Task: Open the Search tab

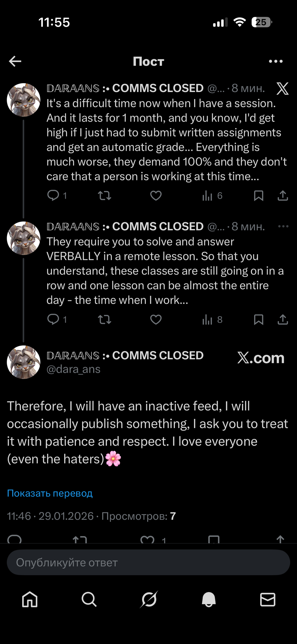Action: point(89,600)
